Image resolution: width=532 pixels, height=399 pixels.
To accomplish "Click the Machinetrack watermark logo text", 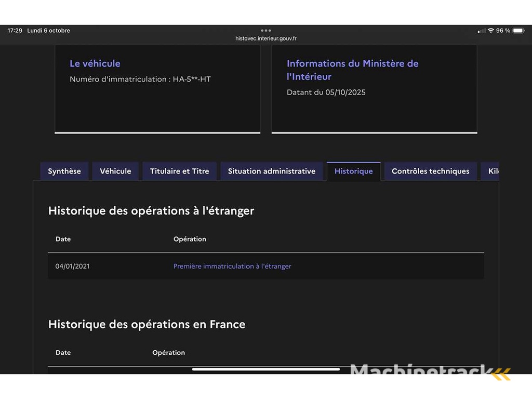I will (x=420, y=370).
